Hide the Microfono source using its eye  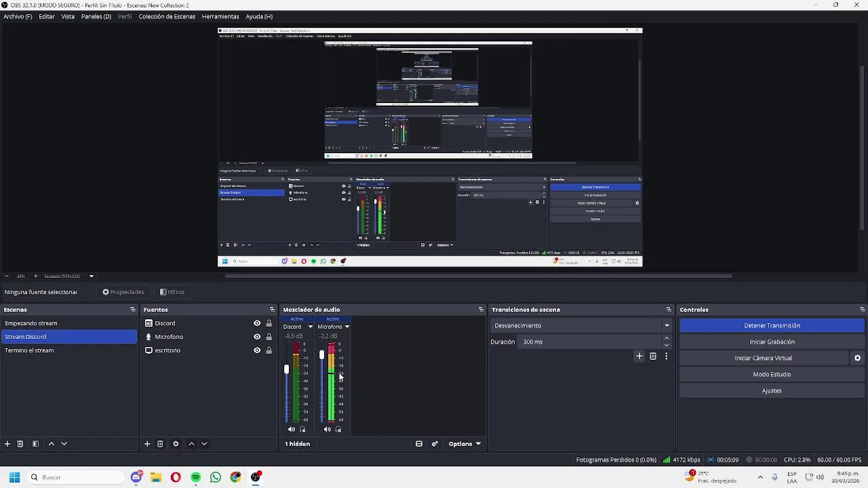(257, 337)
